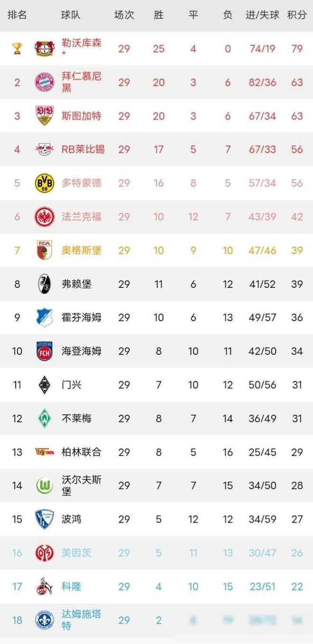Viewport: 313px width, 644px height.
Task: Open the Bayern Munich club crest
Action: [x=45, y=82]
